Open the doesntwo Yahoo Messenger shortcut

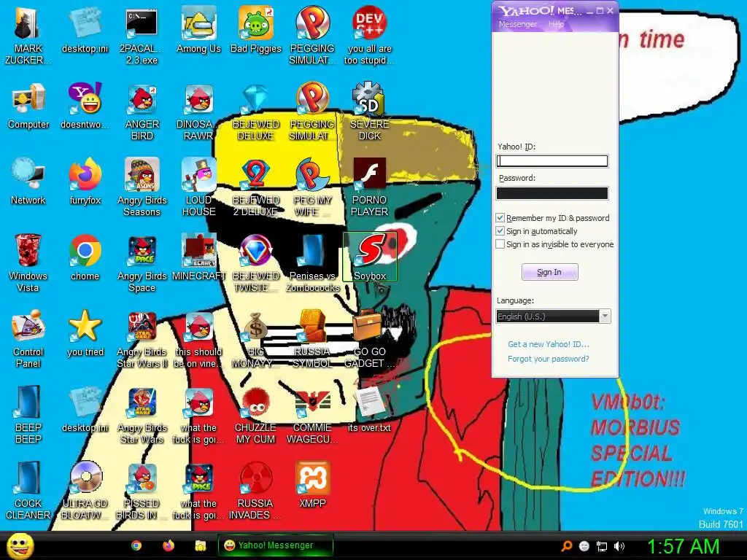click(85, 106)
